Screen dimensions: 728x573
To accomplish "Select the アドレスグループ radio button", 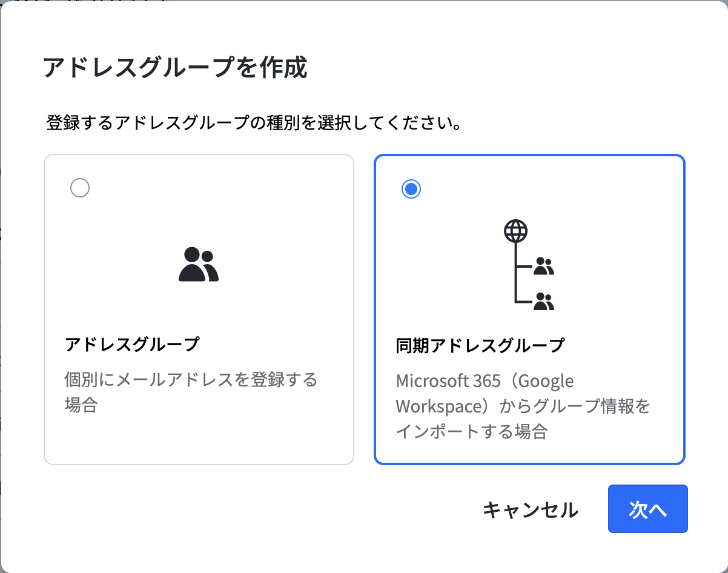I will point(80,188).
